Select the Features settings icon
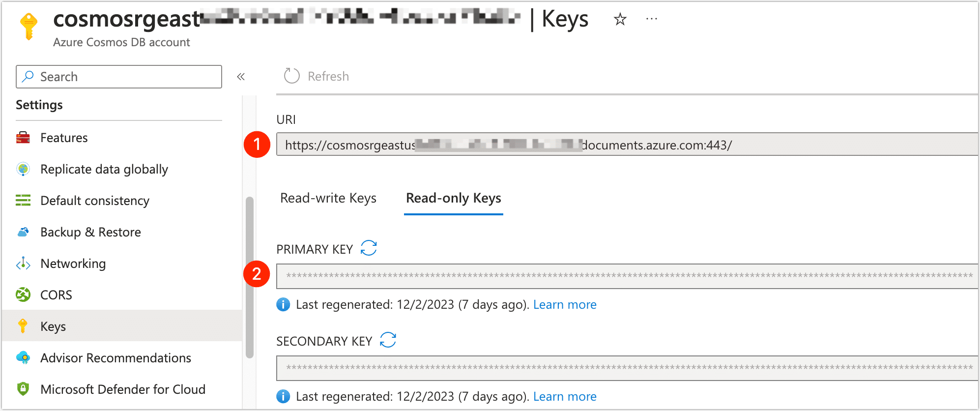This screenshot has height=411, width=980. 22,138
